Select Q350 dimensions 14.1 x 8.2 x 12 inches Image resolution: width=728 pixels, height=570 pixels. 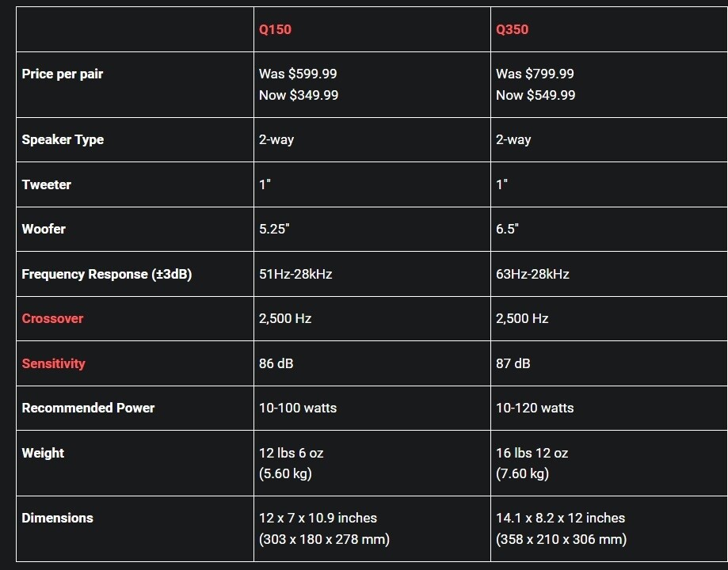pyautogui.click(x=560, y=518)
